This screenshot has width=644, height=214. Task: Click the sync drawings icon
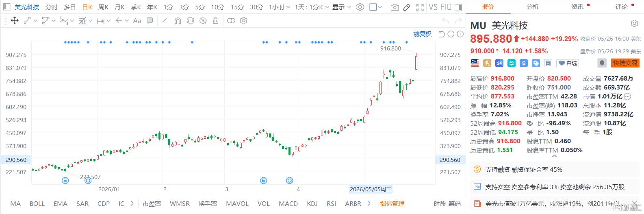(x=190, y=21)
